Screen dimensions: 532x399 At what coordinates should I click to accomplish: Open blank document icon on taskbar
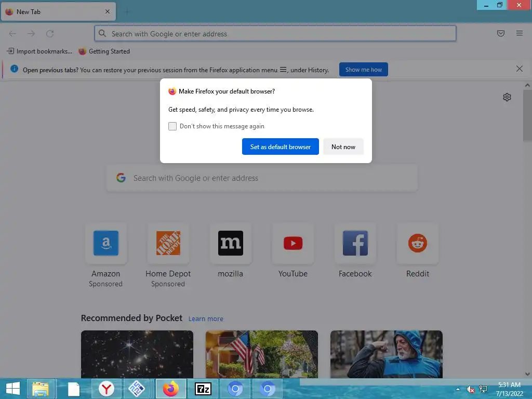pos(74,389)
